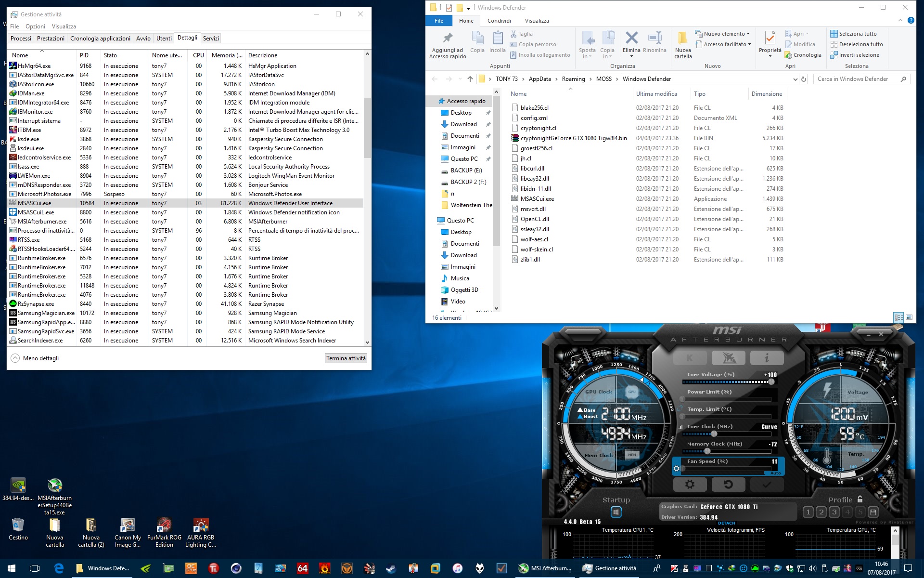Open address bar history dropdown arrow
Screen dimensions: 924x578
click(795, 79)
